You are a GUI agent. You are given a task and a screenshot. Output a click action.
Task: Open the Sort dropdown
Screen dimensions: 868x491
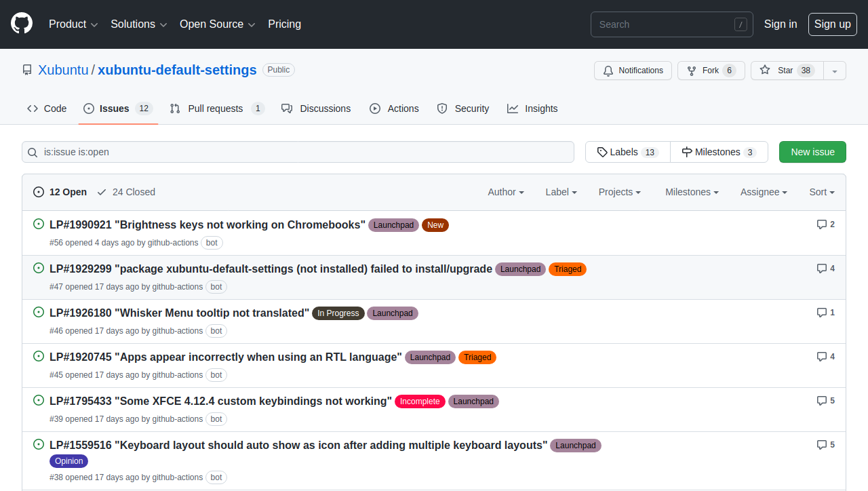pyautogui.click(x=821, y=192)
